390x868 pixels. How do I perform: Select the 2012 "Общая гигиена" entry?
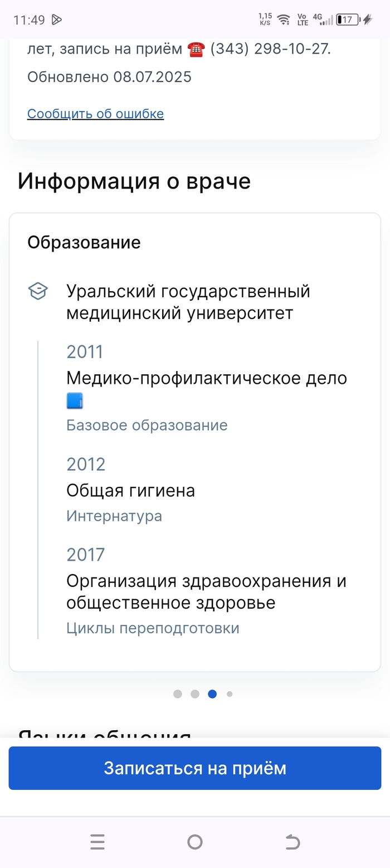click(130, 491)
